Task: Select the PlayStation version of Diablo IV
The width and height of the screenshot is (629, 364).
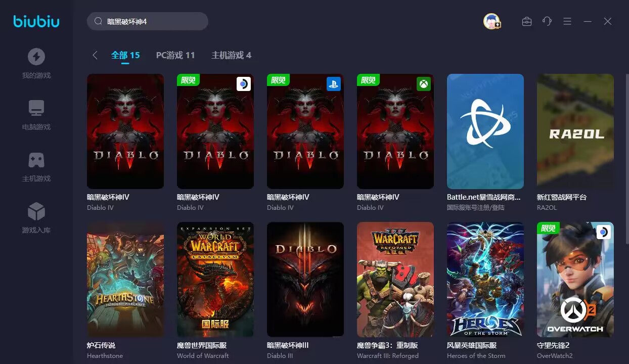Action: 305,131
